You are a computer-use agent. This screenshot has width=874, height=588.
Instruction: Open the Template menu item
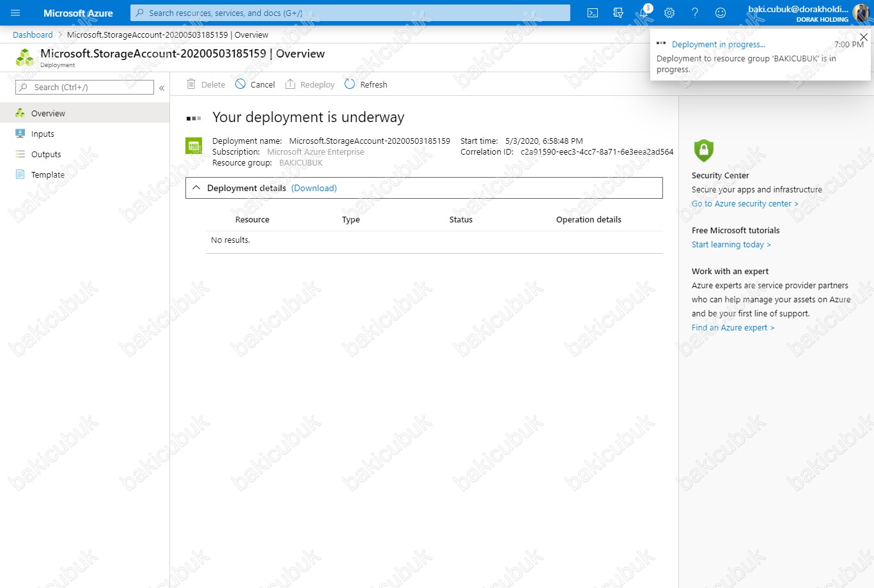(x=47, y=174)
